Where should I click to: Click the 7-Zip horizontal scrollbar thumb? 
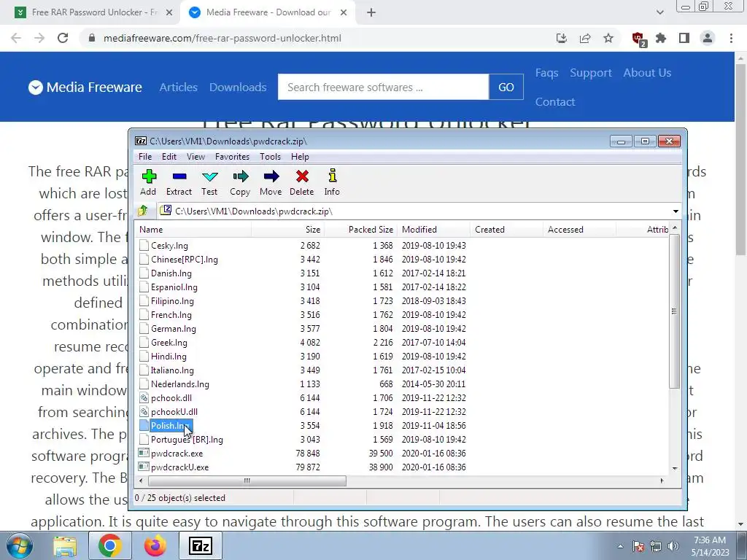pos(247,481)
